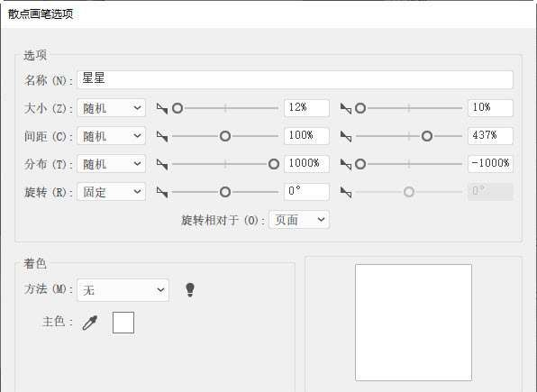537x392 pixels.
Task: Click the 间距 minimum slider flip icon
Action: pyautogui.click(x=162, y=136)
